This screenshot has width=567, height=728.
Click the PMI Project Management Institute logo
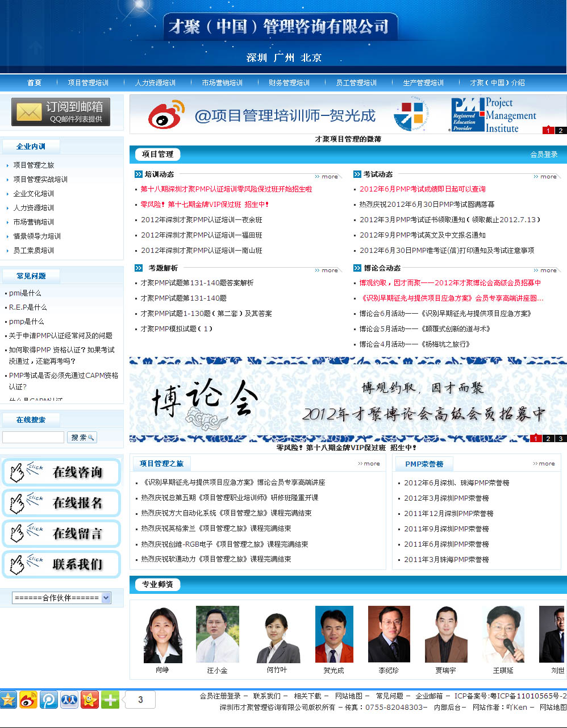pyautogui.click(x=493, y=114)
